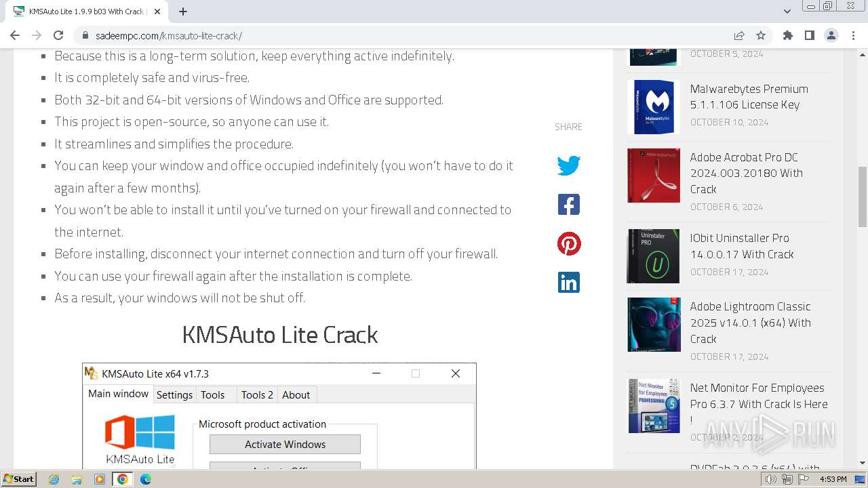The height and width of the screenshot is (488, 868).
Task: Open Net Monitor For Employees Pro post
Action: [759, 404]
